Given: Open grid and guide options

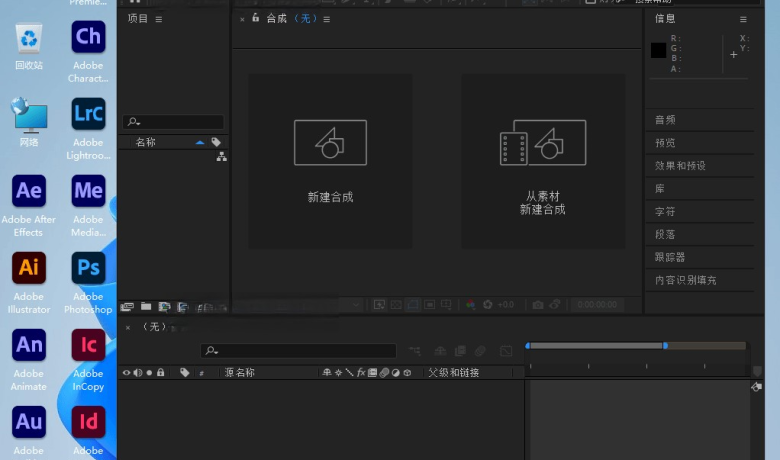Looking at the screenshot, I should pos(446,304).
